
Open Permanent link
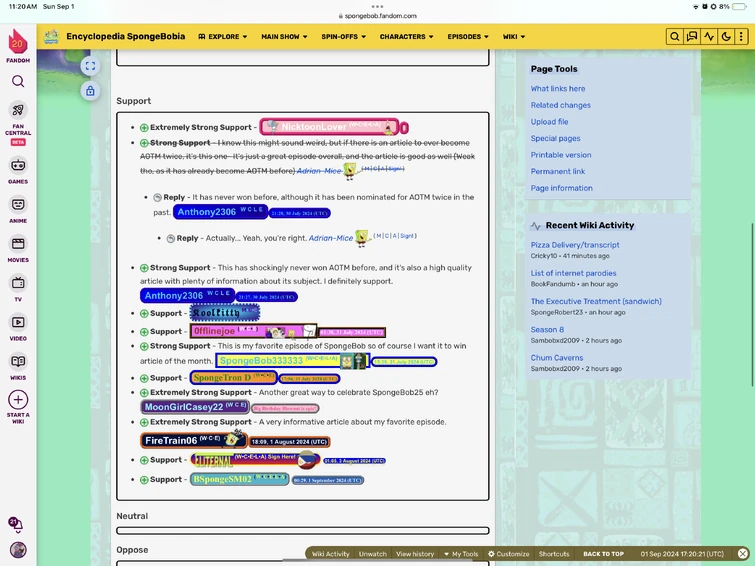(558, 171)
